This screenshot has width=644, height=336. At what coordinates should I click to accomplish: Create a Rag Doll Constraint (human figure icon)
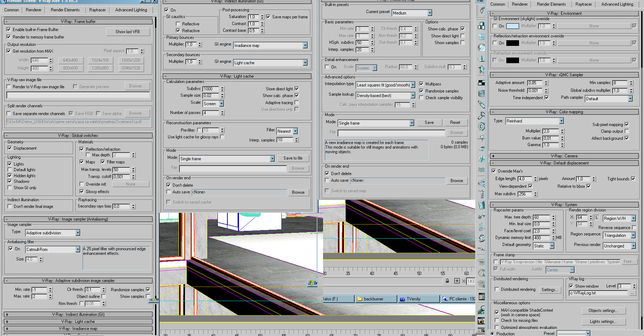[x=481, y=194]
